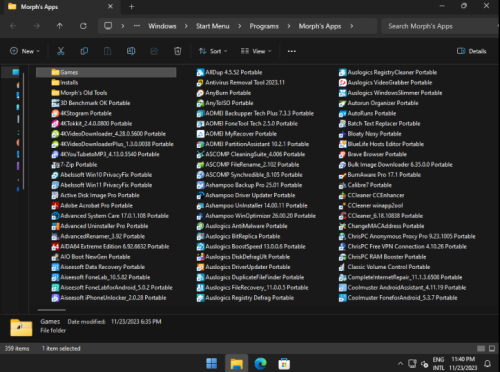This screenshot has width=500, height=372.
Task: Select AnyBurn Portable
Action: [x=224, y=93]
